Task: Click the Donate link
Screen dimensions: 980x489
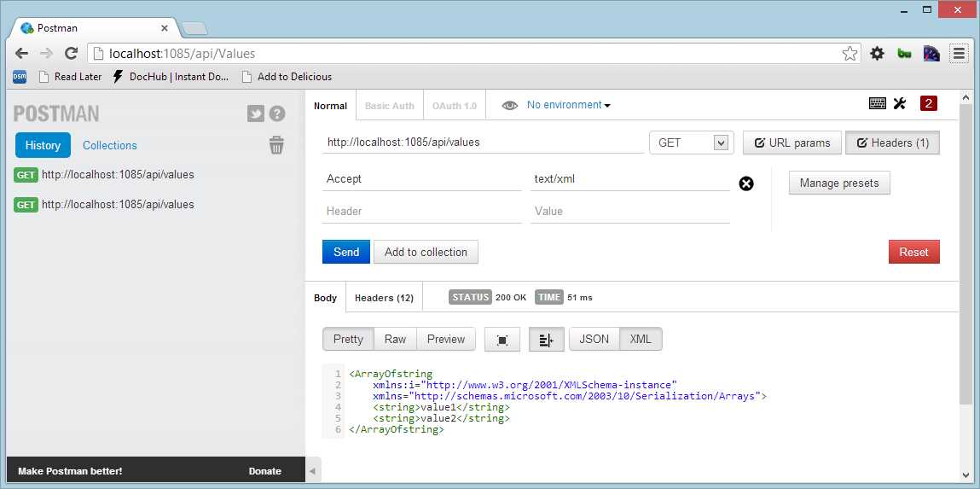Action: 265,471
